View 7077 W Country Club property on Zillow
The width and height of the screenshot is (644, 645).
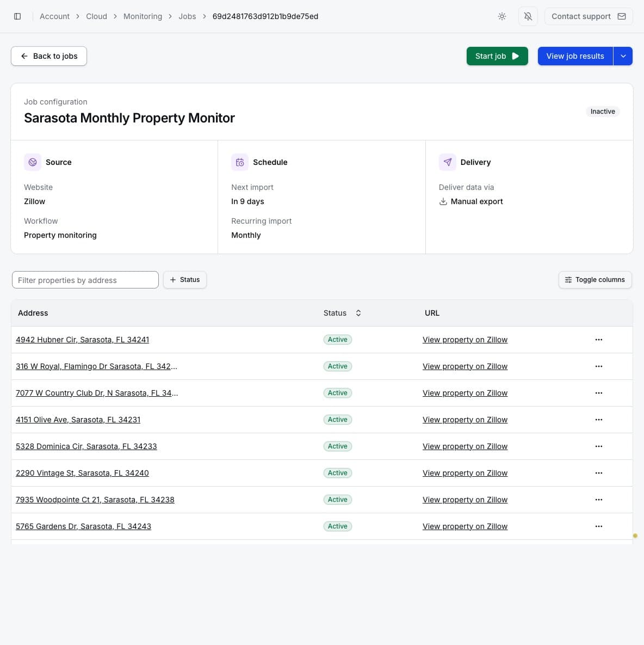[x=465, y=393]
